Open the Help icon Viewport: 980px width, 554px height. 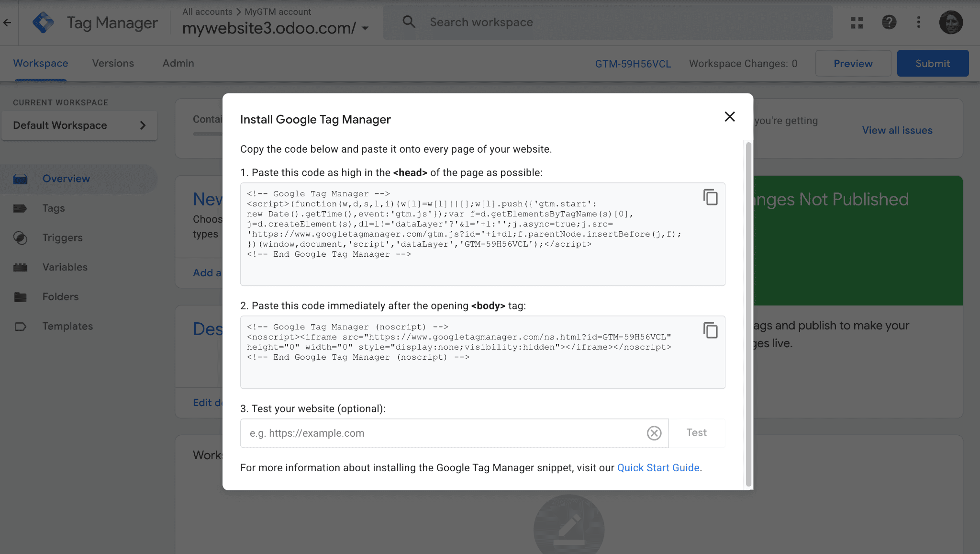point(889,22)
